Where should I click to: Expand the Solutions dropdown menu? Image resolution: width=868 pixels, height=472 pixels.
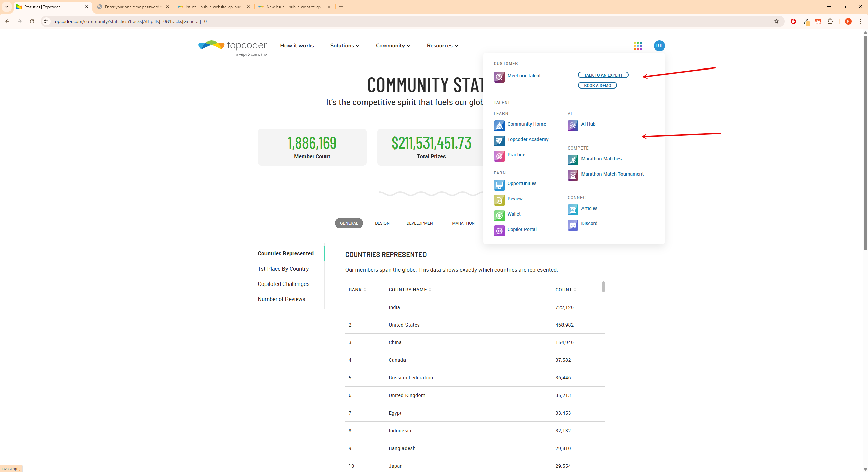click(344, 46)
